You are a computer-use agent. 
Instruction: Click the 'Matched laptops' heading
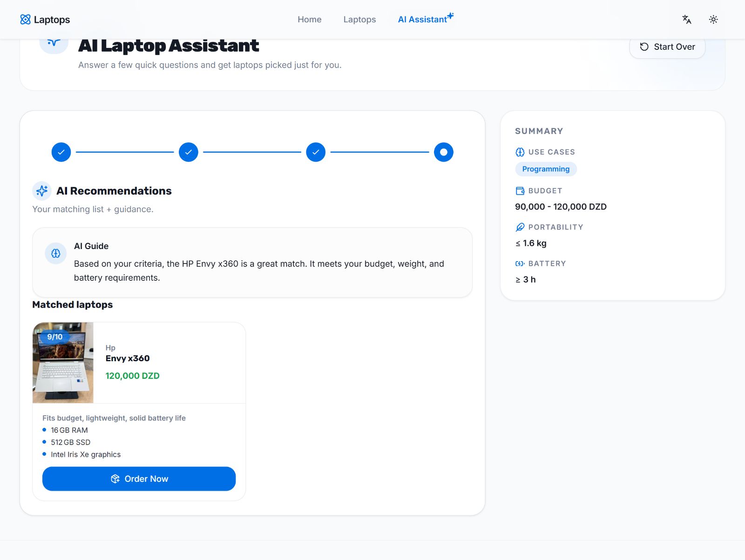coord(73,304)
